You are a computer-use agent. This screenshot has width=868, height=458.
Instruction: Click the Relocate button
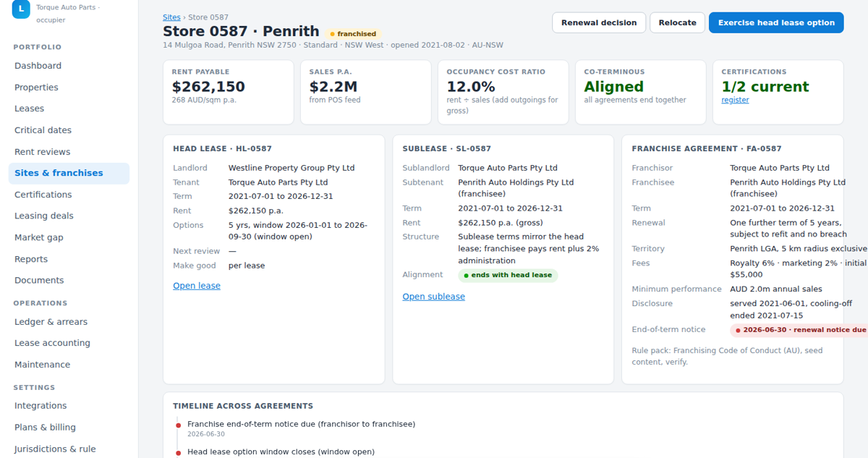point(678,22)
